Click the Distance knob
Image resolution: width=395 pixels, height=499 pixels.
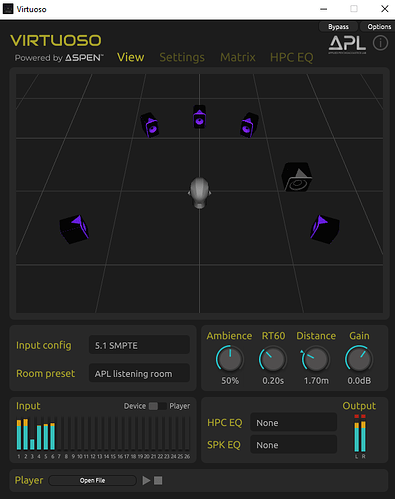click(x=316, y=359)
